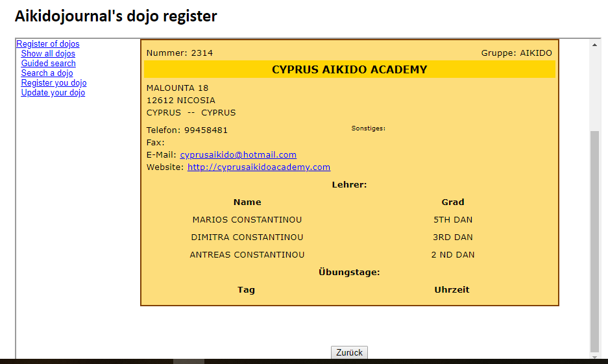Screen dimensions: 608x364
Task: Click the 3RD DAN grade entry
Action: [452, 237]
